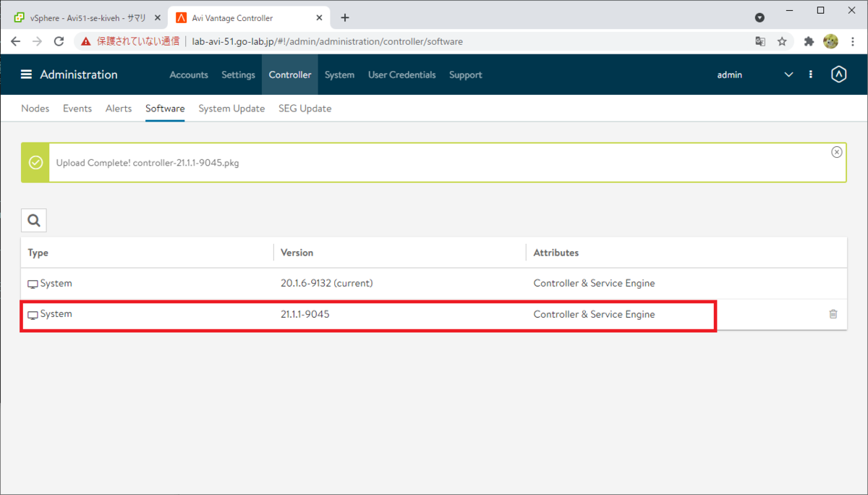
Task: Click the Attributes column header
Action: coord(556,253)
